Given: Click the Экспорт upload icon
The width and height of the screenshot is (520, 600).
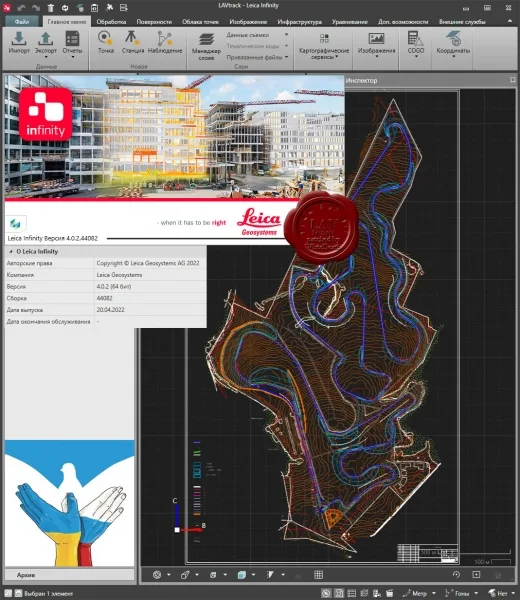Looking at the screenshot, I should [x=46, y=39].
